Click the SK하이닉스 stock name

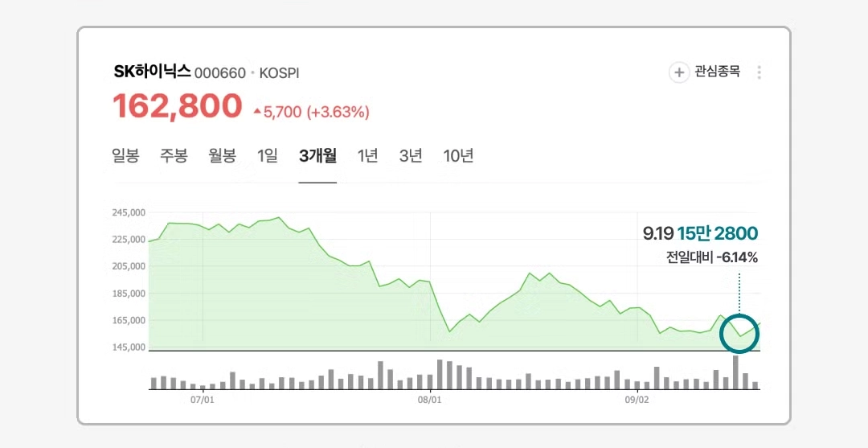coord(152,72)
